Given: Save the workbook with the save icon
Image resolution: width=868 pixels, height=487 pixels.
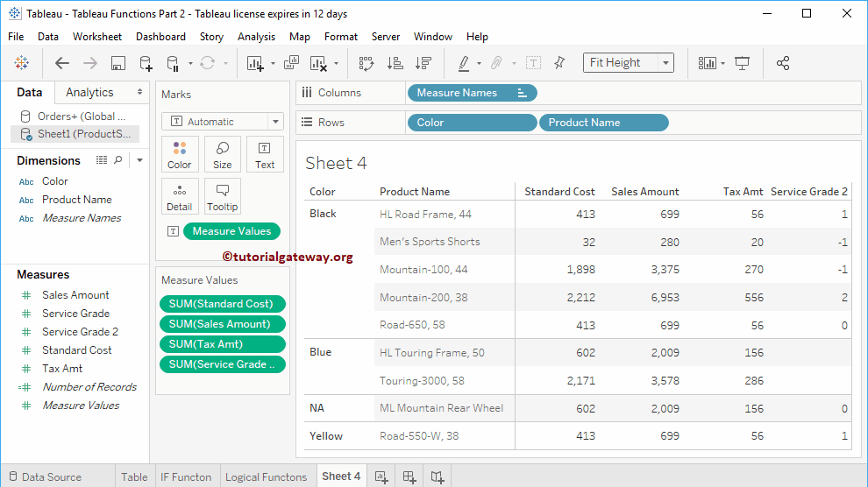Looking at the screenshot, I should (117, 63).
